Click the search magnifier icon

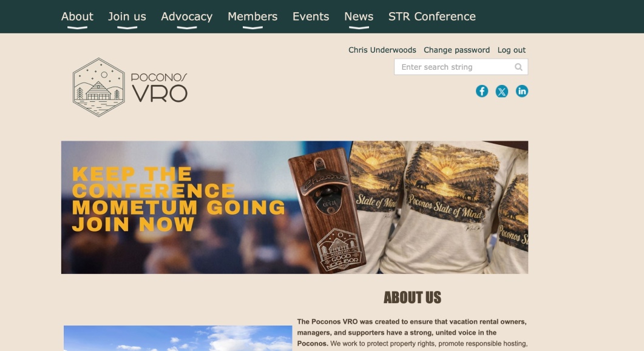point(518,67)
